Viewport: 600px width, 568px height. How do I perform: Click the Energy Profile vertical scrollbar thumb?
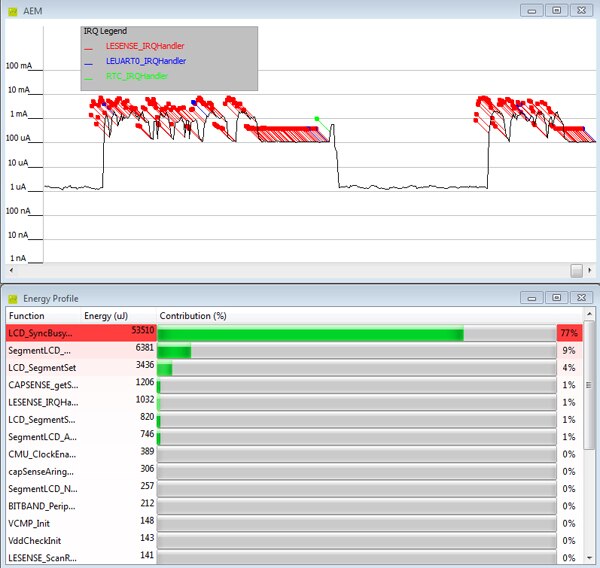pyautogui.click(x=589, y=385)
